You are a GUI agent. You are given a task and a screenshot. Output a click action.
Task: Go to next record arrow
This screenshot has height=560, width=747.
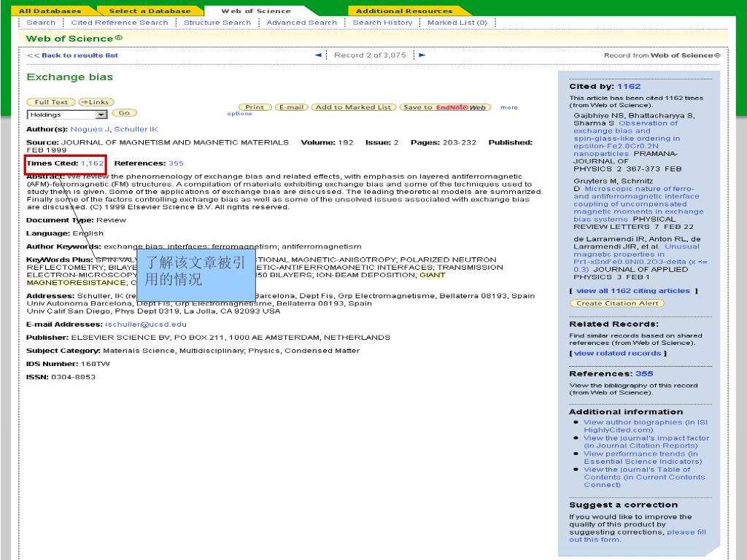tap(422, 55)
